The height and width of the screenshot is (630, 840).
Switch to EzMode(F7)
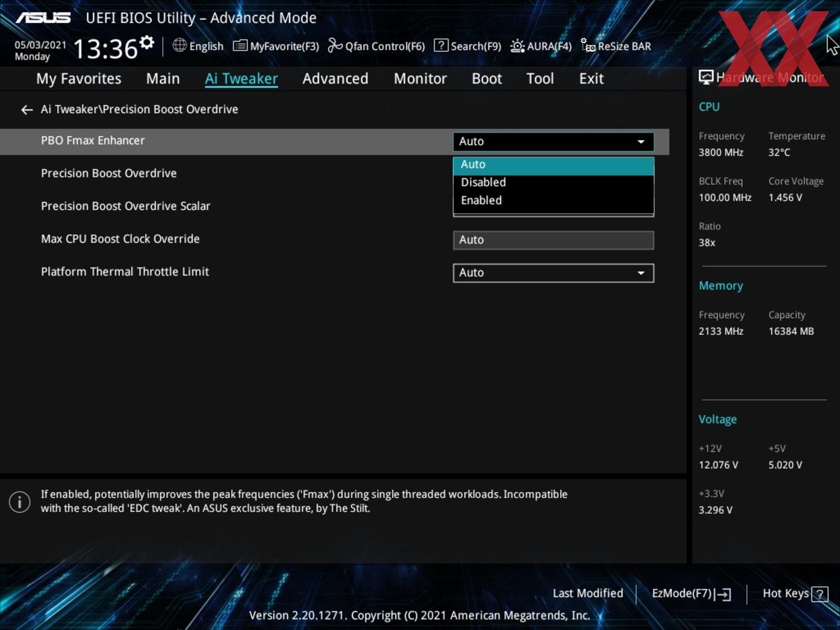click(691, 594)
